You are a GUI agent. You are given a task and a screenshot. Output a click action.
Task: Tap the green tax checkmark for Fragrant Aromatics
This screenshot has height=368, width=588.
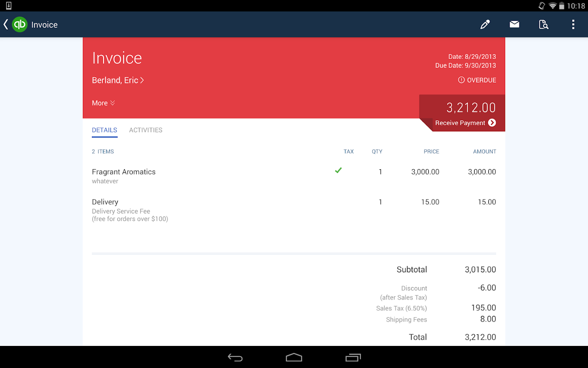pos(338,171)
